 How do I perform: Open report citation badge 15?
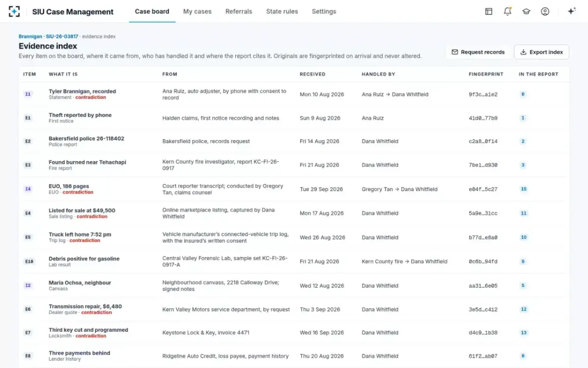click(x=524, y=189)
